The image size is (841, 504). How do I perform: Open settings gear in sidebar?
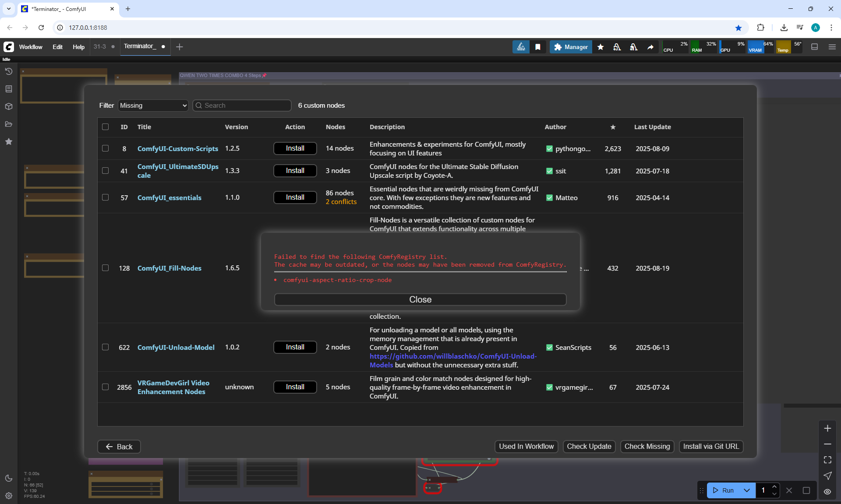pos(8,496)
